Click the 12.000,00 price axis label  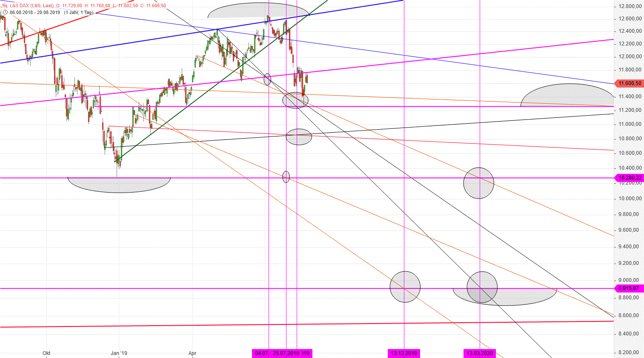click(630, 57)
